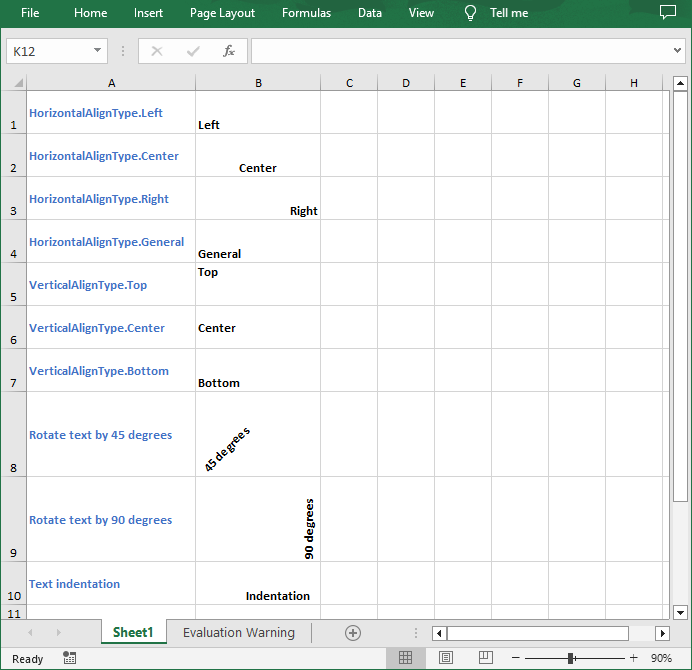Select the 'Text indentation' cell
The image size is (692, 670).
(111, 583)
